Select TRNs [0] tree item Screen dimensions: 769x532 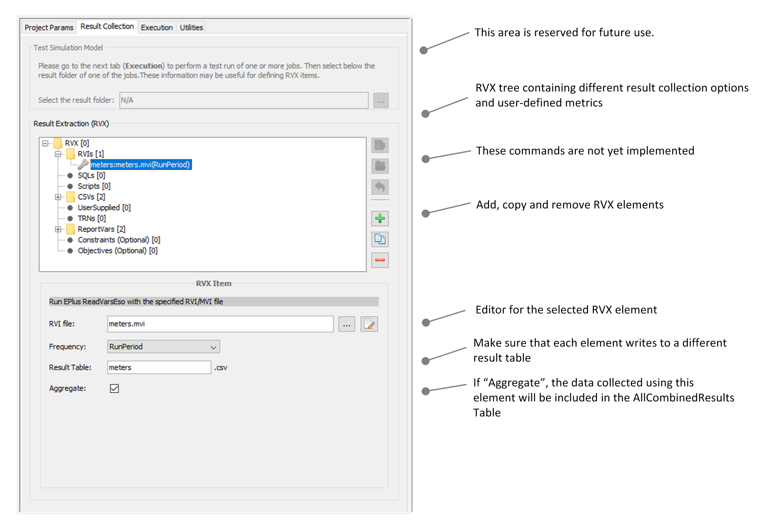pos(92,218)
